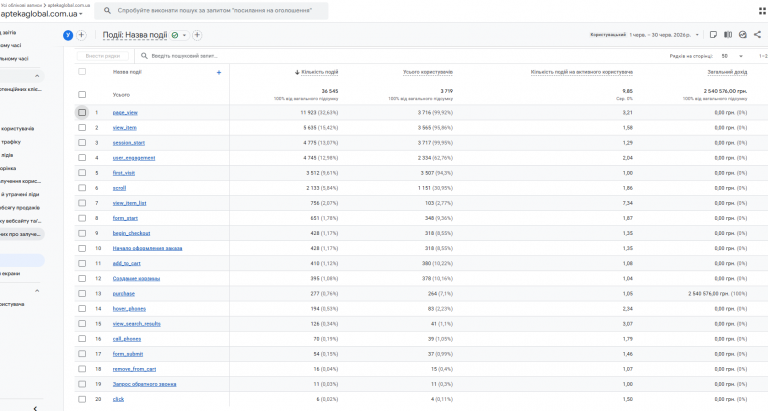Sort by the Усього користувачів column header

(x=428, y=72)
